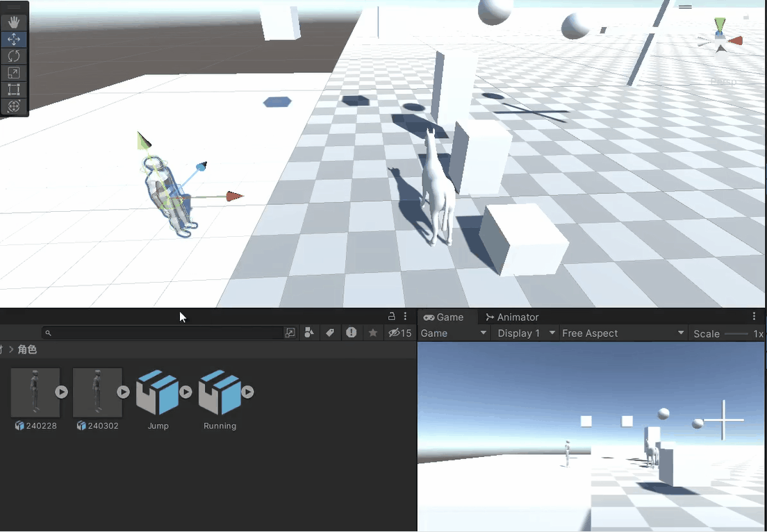
Task: Open the filter-by-label icon
Action: click(x=331, y=332)
